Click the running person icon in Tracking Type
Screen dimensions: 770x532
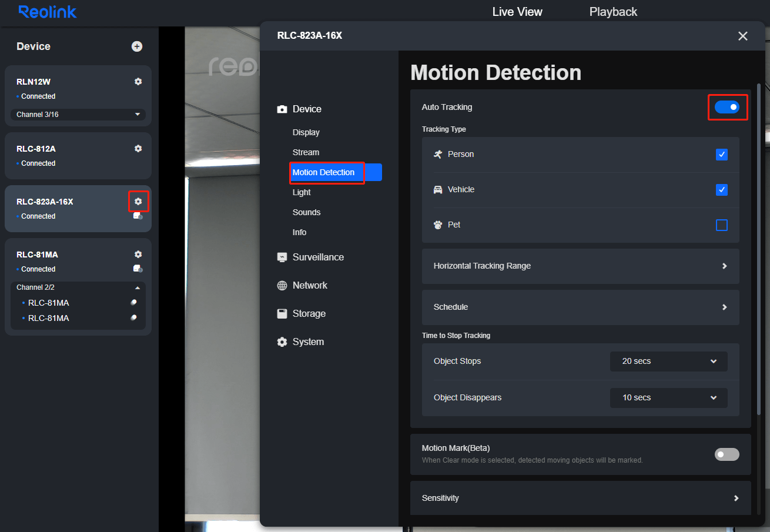[x=438, y=154]
